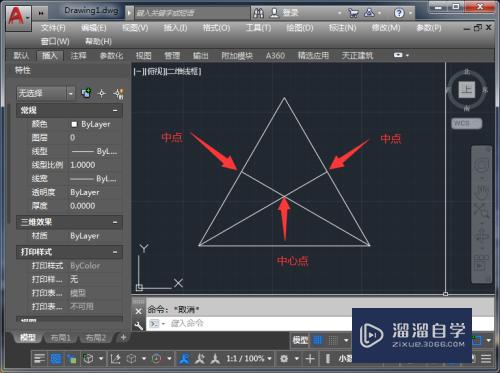Click the quick select icon in properties
500x373 pixels.
click(x=87, y=93)
